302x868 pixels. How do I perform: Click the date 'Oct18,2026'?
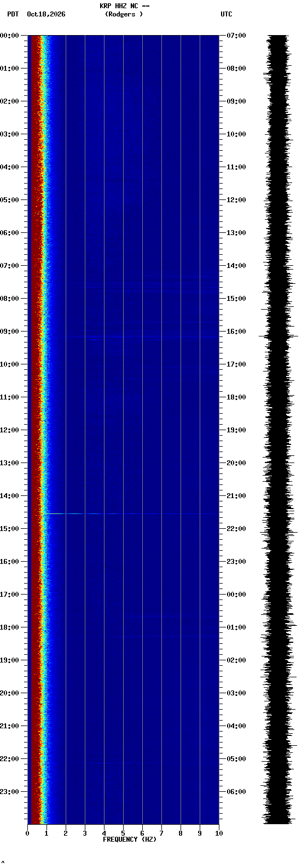click(x=46, y=14)
